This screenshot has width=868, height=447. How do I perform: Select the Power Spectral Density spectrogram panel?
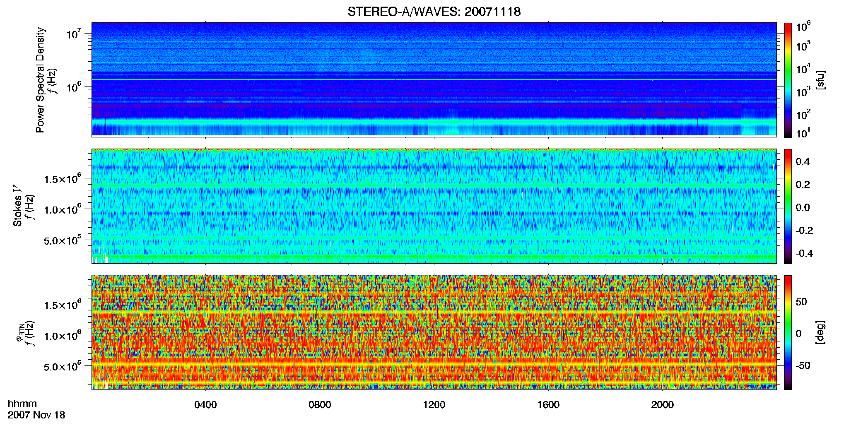(434, 79)
